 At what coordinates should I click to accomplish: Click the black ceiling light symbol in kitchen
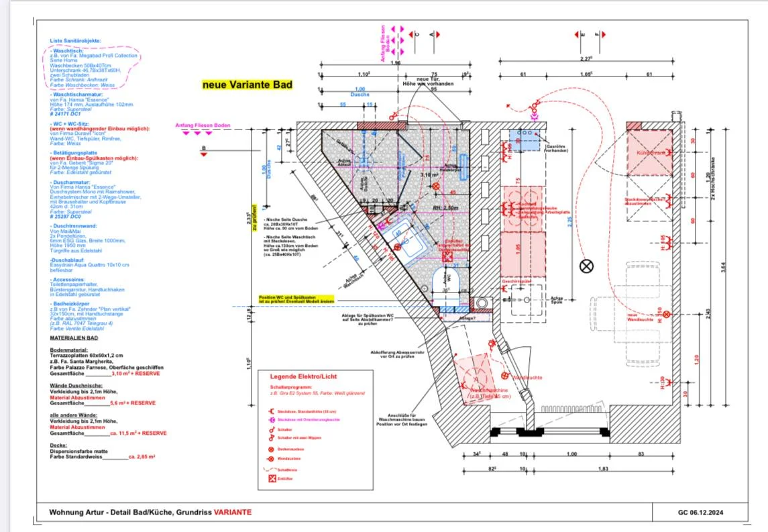pos(587,266)
